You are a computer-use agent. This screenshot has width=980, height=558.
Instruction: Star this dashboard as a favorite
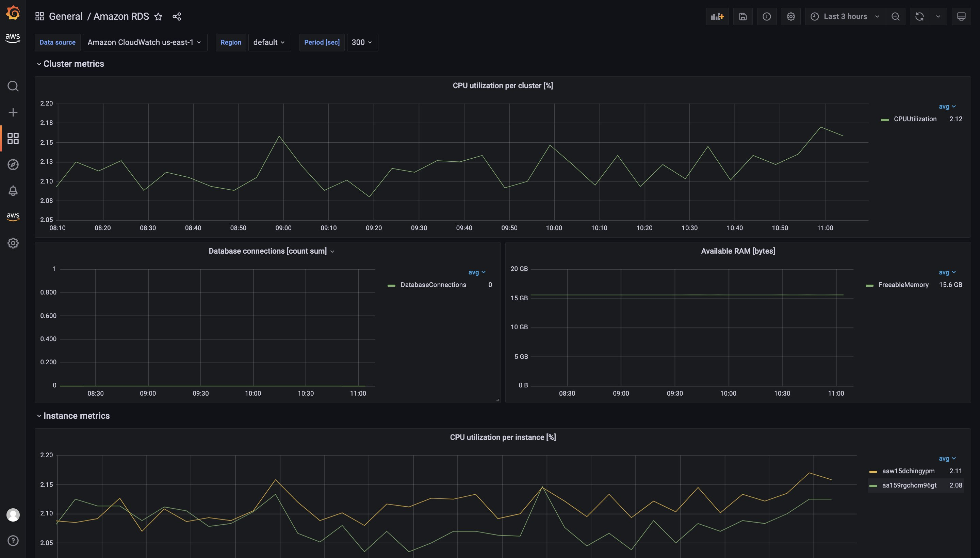click(x=158, y=16)
